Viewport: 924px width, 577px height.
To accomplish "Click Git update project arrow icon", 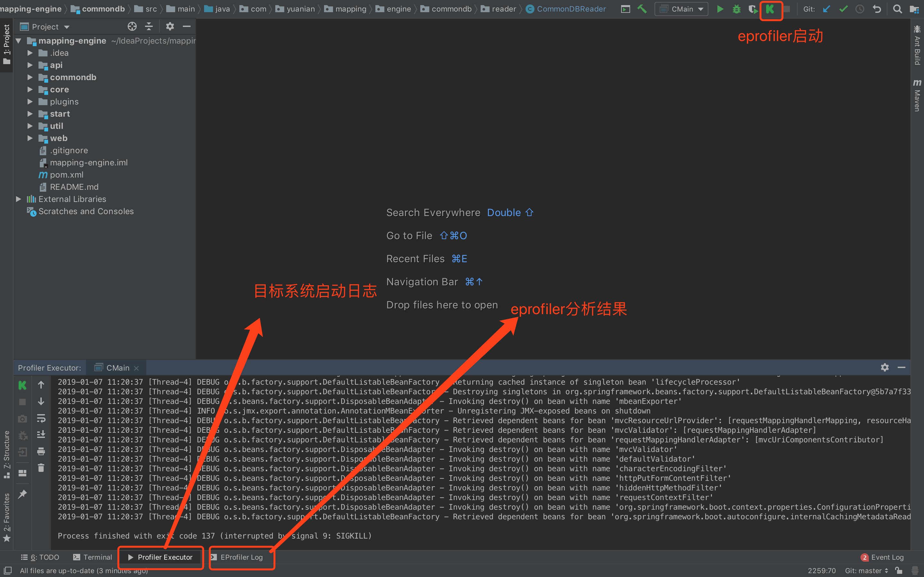I will [x=827, y=9].
